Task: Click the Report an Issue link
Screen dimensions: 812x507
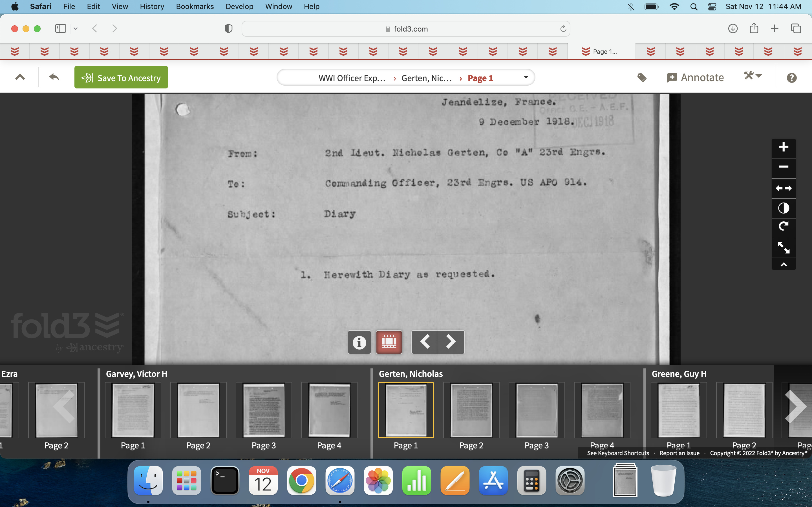Action: tap(679, 453)
